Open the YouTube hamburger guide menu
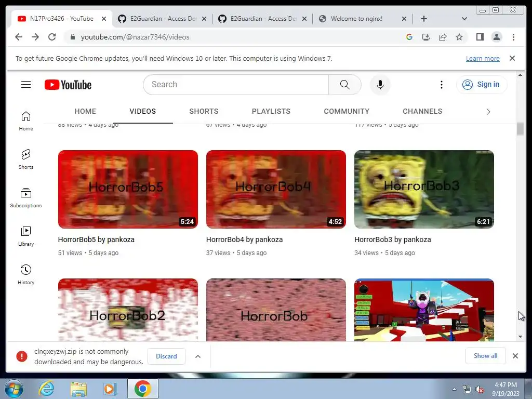Screen dimensions: 532x399 click(x=26, y=85)
